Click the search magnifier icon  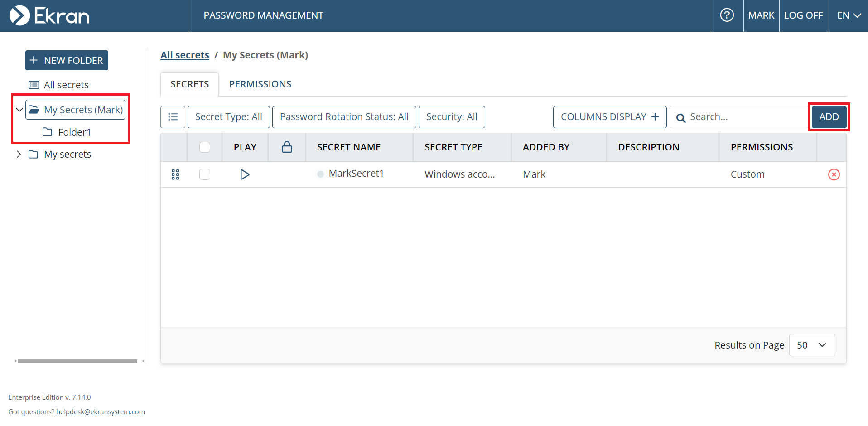(680, 118)
